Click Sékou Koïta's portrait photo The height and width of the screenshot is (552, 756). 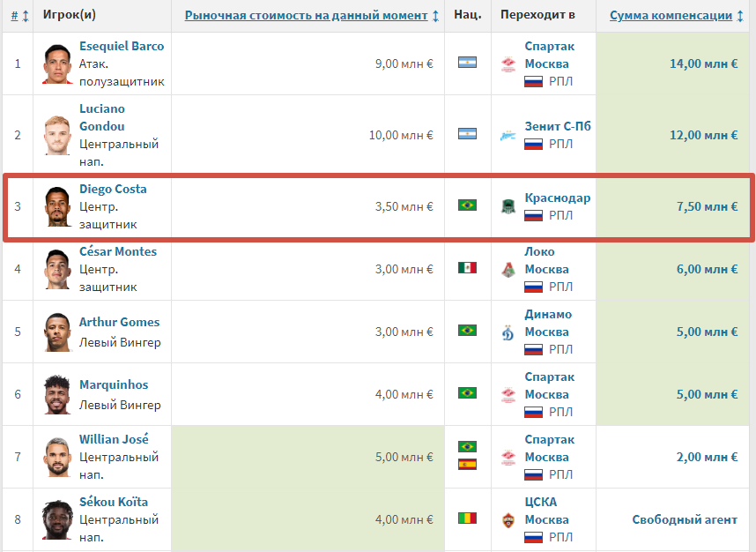[x=57, y=519]
